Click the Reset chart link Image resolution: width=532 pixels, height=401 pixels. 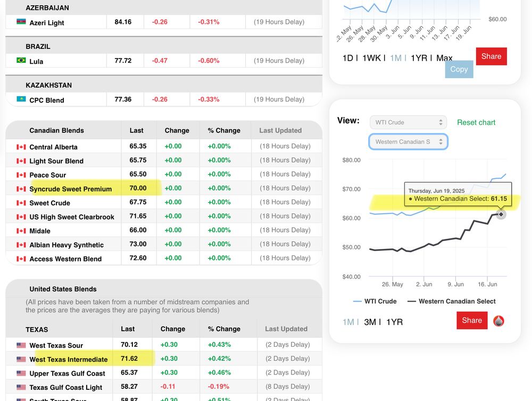(x=476, y=122)
